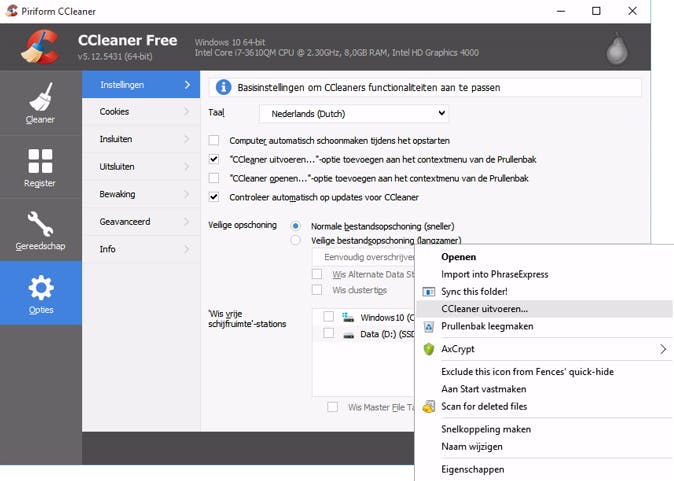Screen dimensions: 674x481
Task: Choose Openen in the context menu
Action: 544,257
